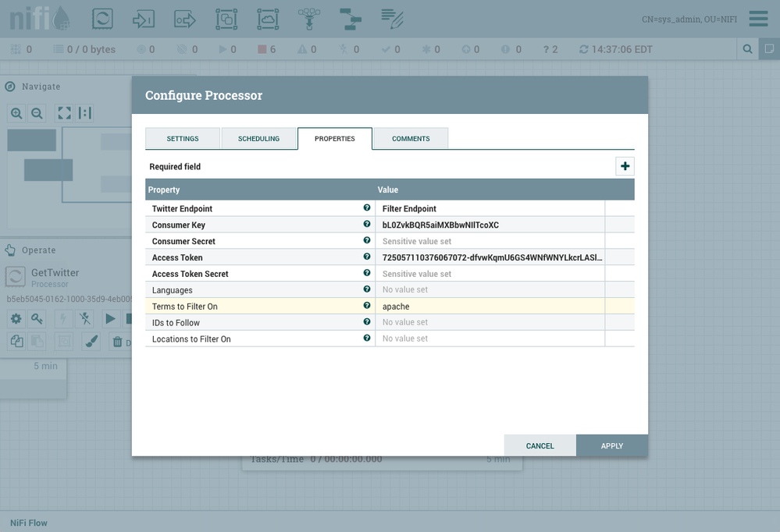Edit Twitter Endpoint value Filter Endpoint
Image resolution: width=780 pixels, height=532 pixels.
pyautogui.click(x=490, y=208)
